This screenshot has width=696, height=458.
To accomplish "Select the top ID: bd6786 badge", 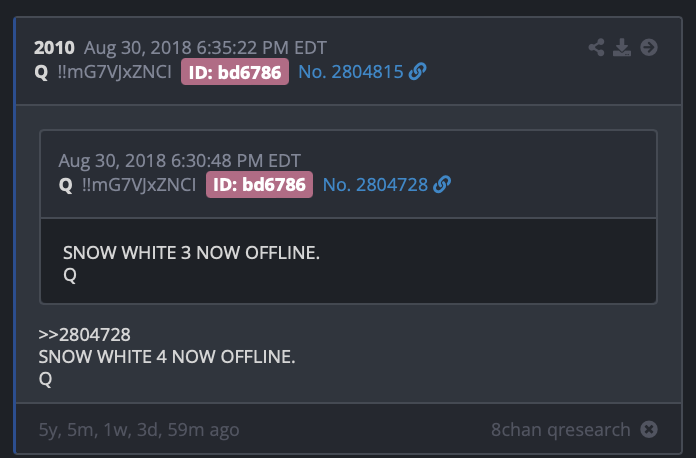I will tap(235, 72).
